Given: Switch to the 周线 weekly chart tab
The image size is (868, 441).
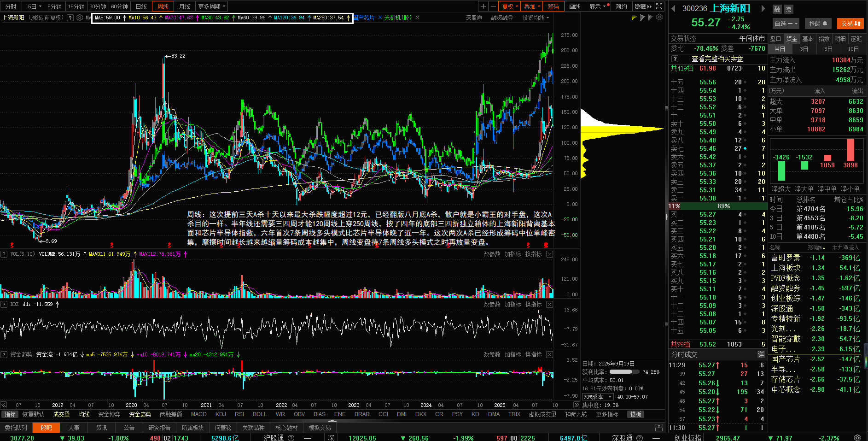Looking at the screenshot, I should 163,6.
